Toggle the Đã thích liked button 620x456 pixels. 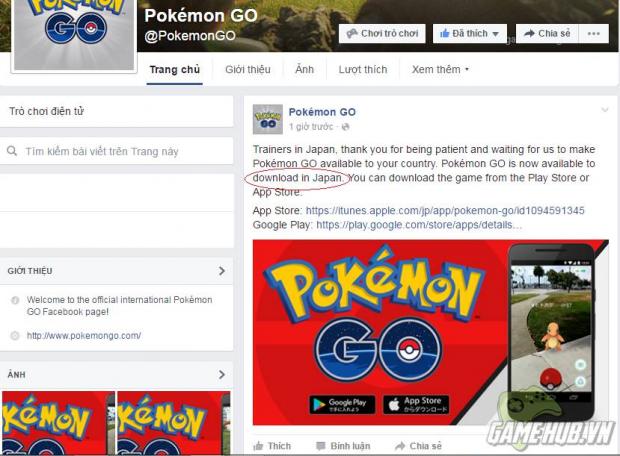(469, 34)
